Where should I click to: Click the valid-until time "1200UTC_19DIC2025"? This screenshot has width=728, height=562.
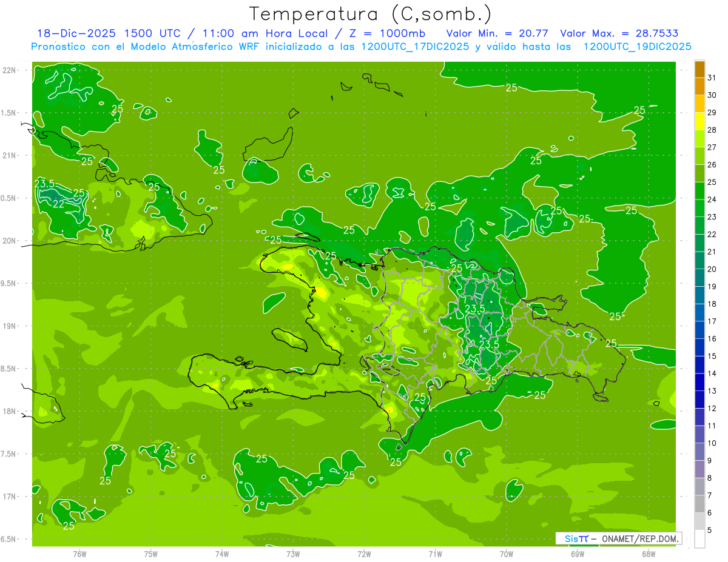click(x=636, y=47)
